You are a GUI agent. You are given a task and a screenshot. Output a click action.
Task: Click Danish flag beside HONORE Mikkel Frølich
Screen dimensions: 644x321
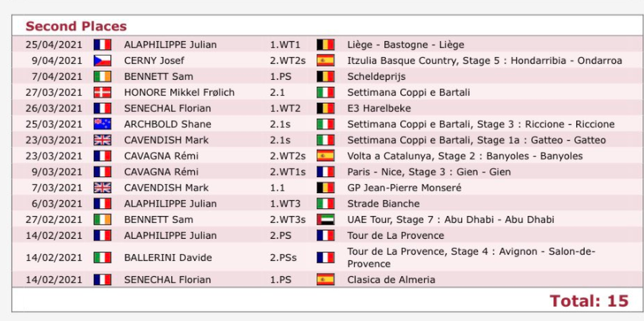pos(103,93)
